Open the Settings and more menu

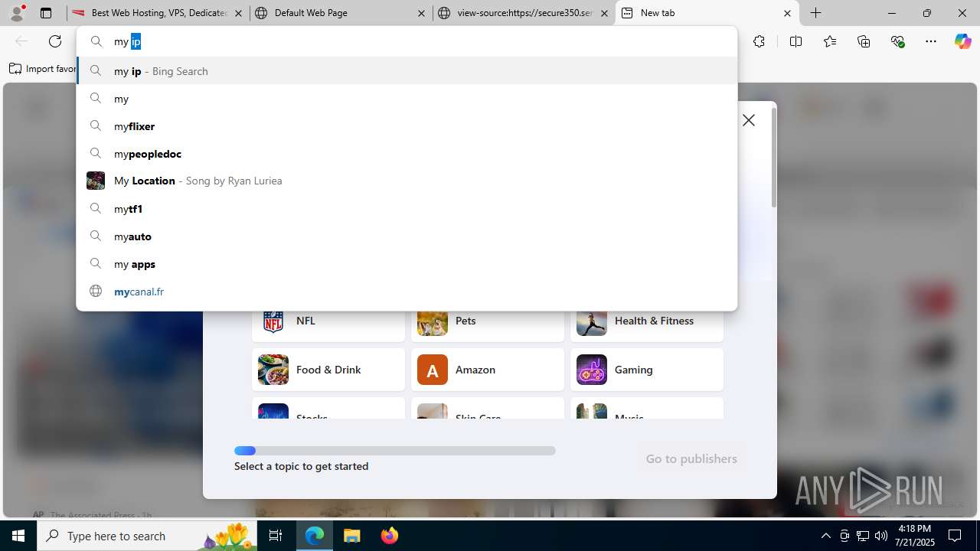(931, 41)
